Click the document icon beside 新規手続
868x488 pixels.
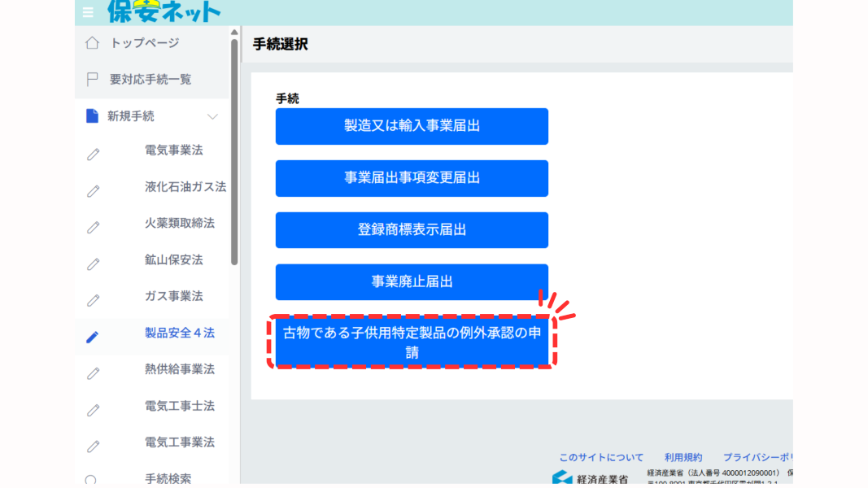click(92, 116)
